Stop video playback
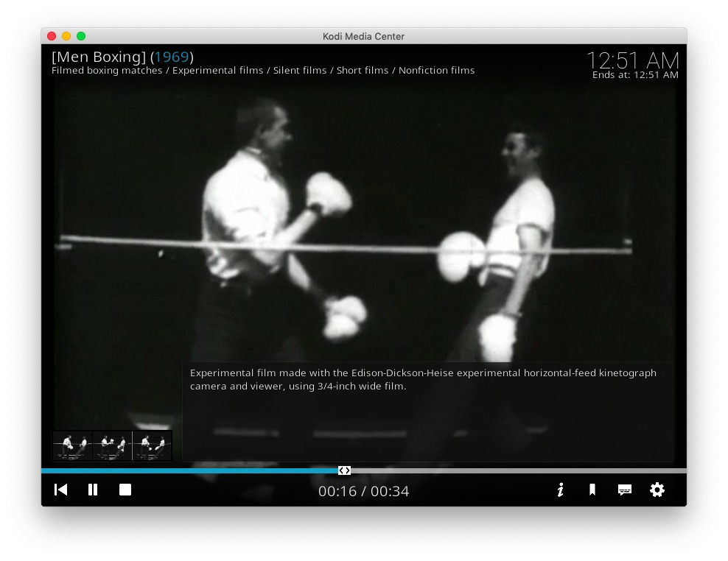Screen dimensions: 728x561 pos(125,490)
